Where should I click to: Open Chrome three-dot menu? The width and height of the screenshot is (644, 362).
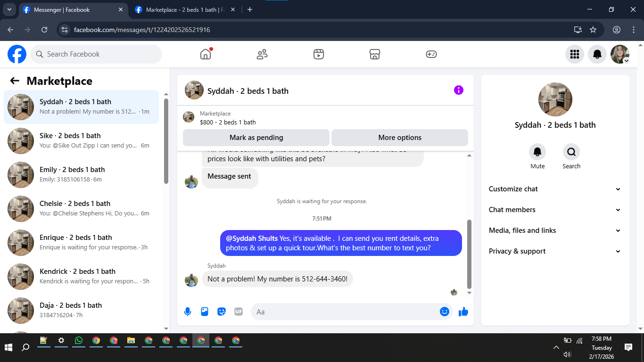point(634,30)
